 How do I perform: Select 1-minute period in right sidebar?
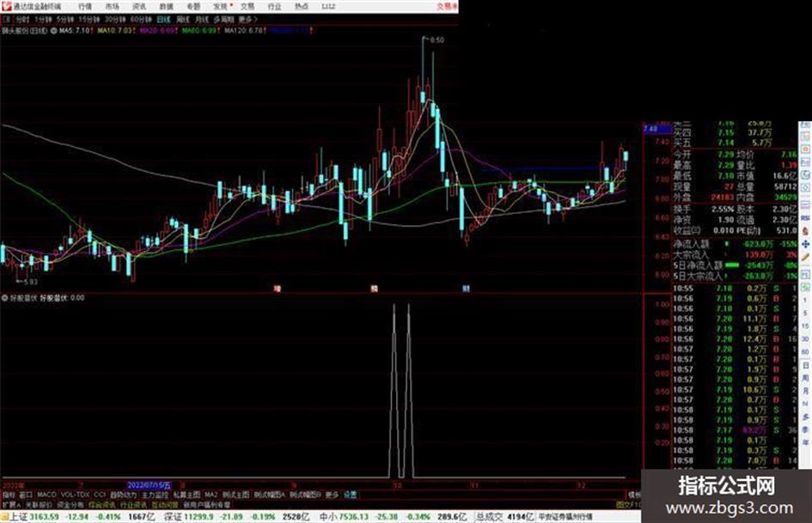pos(805,301)
